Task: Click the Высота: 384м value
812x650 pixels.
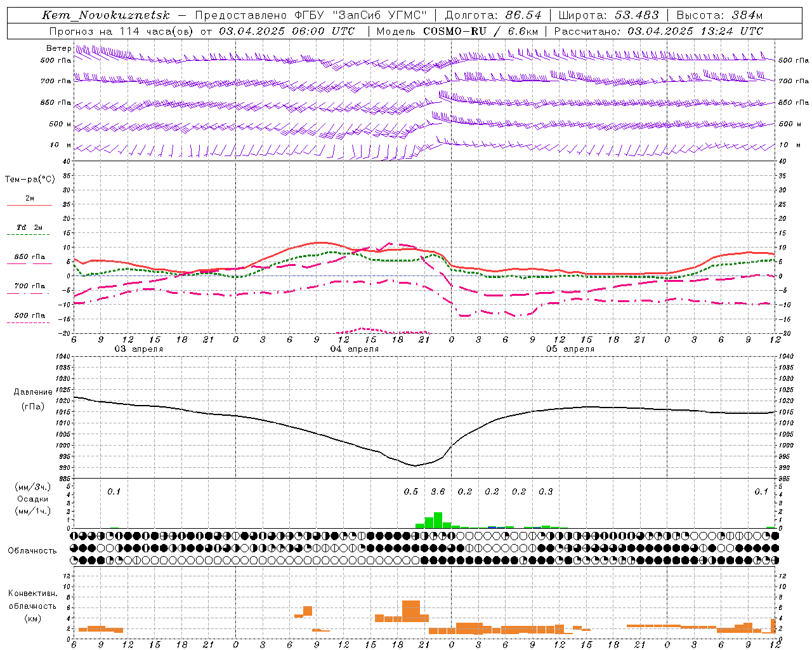Action: point(719,15)
